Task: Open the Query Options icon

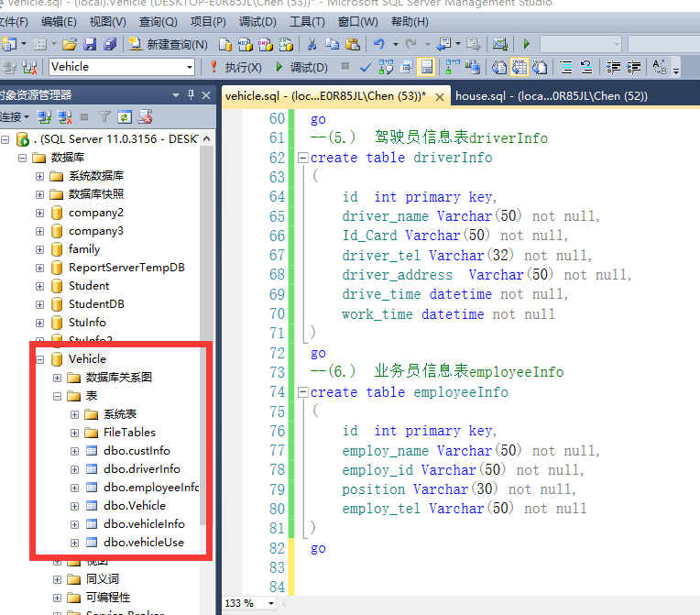Action: coord(407,68)
